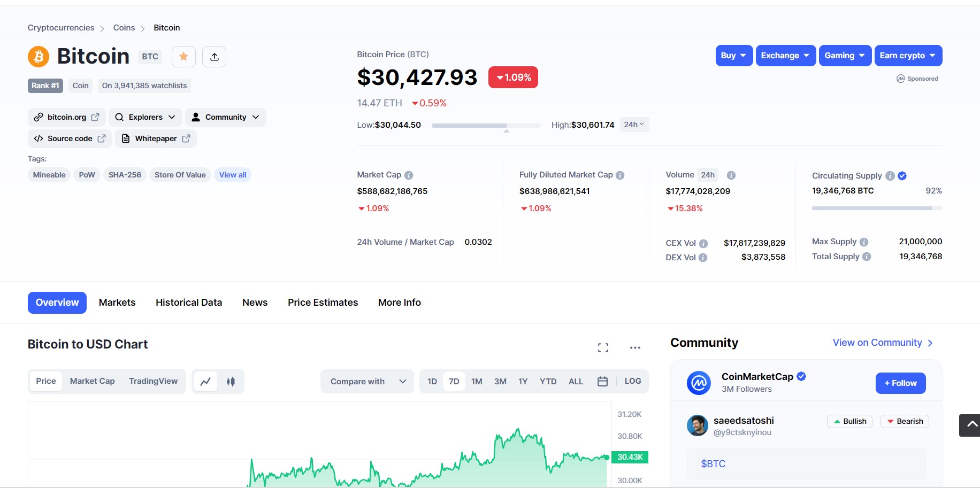Open the Buy dropdown button
This screenshot has height=488, width=980.
click(x=734, y=56)
